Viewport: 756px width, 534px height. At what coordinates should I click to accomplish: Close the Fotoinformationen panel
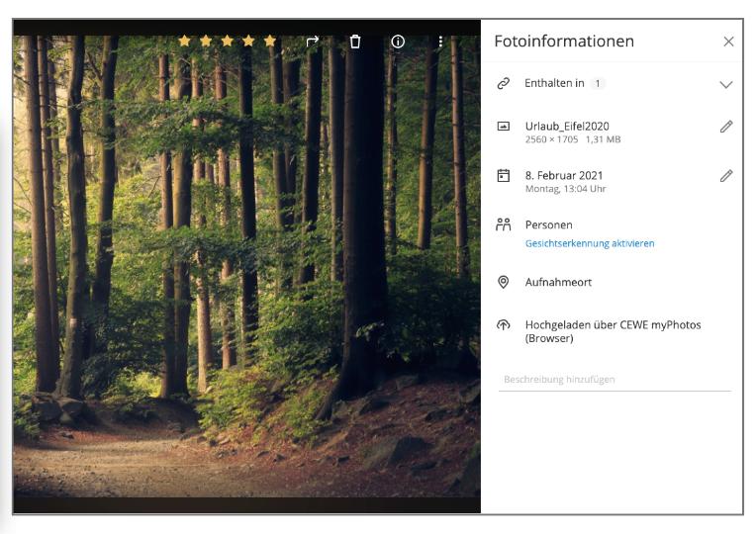pyautogui.click(x=728, y=42)
